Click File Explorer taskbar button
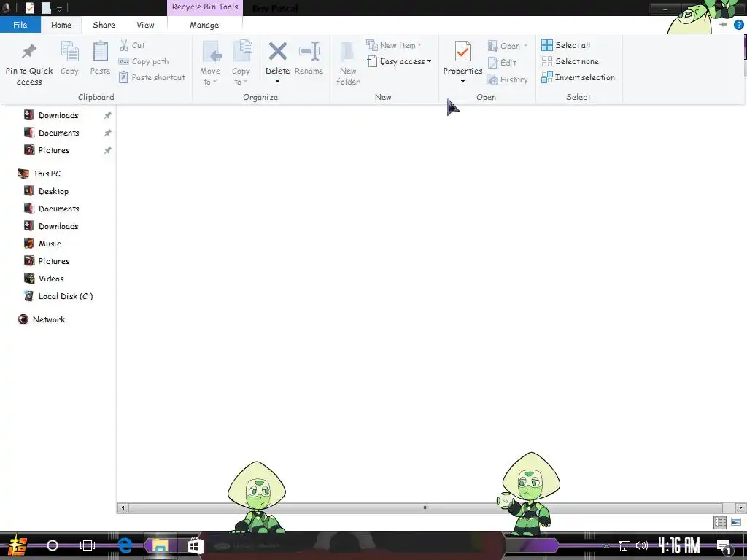The width and height of the screenshot is (747, 560). pyautogui.click(x=160, y=545)
